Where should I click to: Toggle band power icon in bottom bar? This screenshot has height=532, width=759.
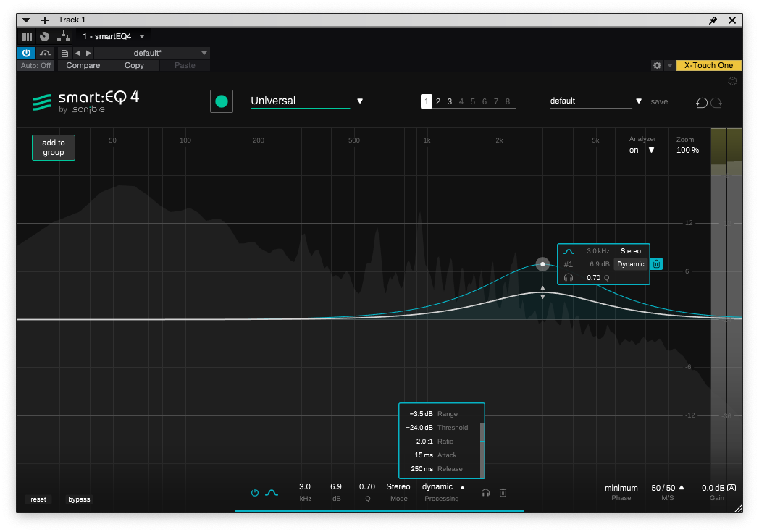click(x=255, y=492)
